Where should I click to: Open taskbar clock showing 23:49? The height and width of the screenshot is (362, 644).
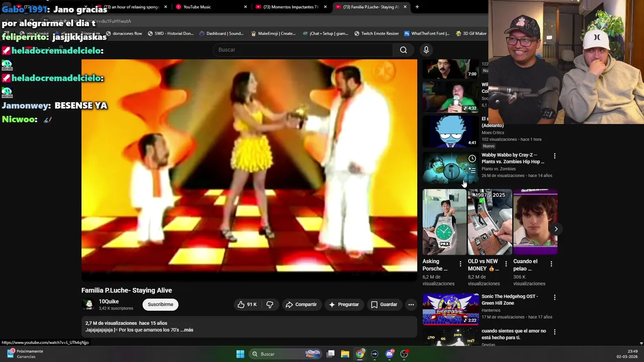click(627, 354)
